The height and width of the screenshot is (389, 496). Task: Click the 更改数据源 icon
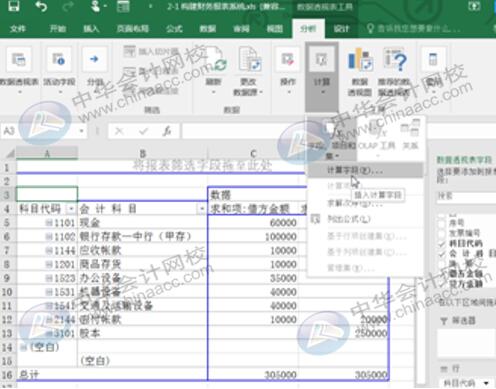(249, 60)
